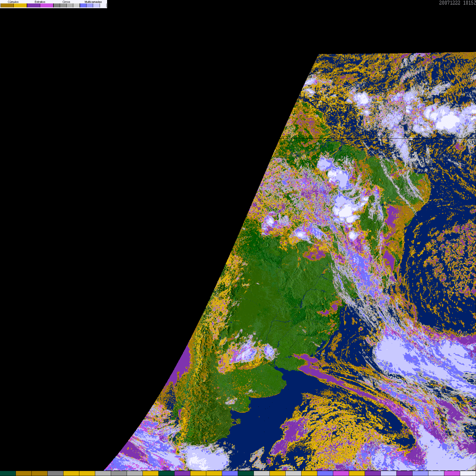Select the Cirros legend label
This screenshot has width=476, height=476.
(x=66, y=2)
